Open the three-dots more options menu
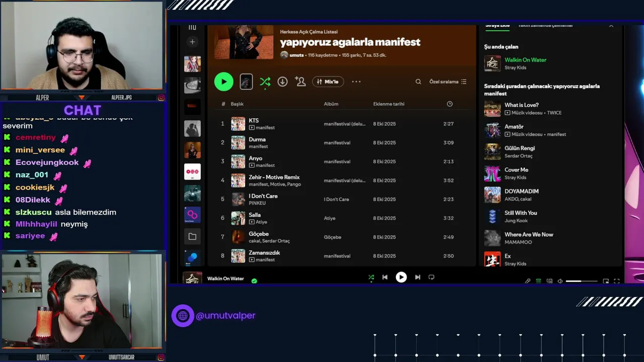This screenshot has height=362, width=644. [356, 81]
